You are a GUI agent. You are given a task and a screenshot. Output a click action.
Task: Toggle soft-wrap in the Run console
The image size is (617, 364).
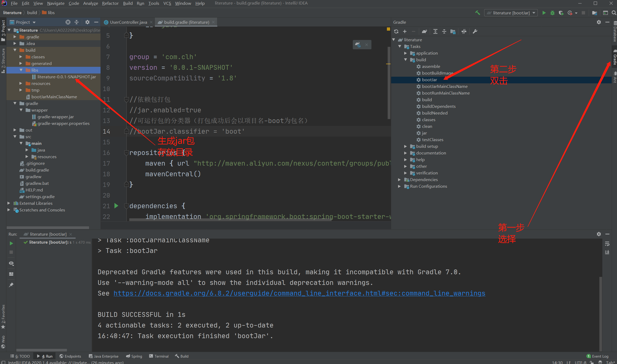coord(607,244)
